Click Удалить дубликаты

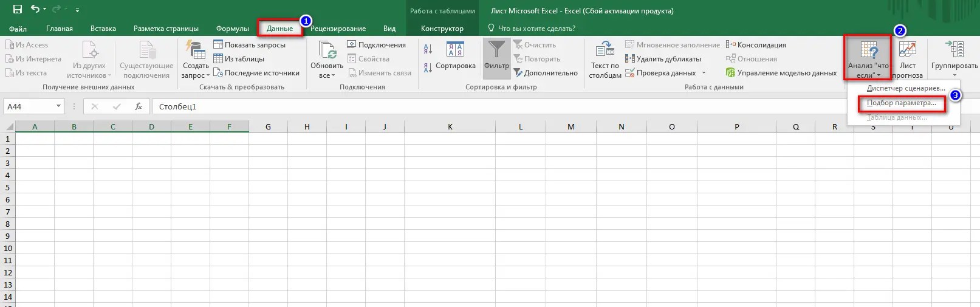(663, 59)
